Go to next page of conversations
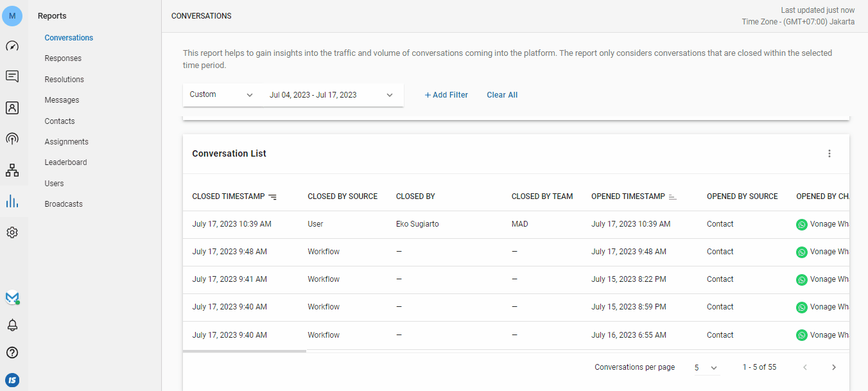This screenshot has width=868, height=391. click(833, 367)
